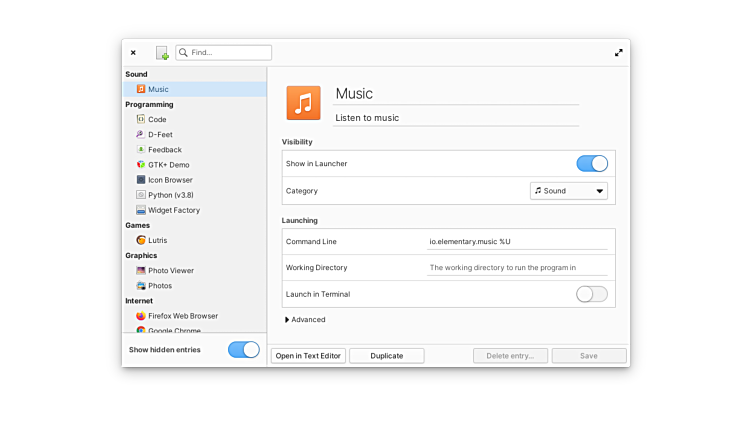This screenshot has width=752, height=423.
Task: Select the Code icon in Programming
Action: click(x=141, y=119)
